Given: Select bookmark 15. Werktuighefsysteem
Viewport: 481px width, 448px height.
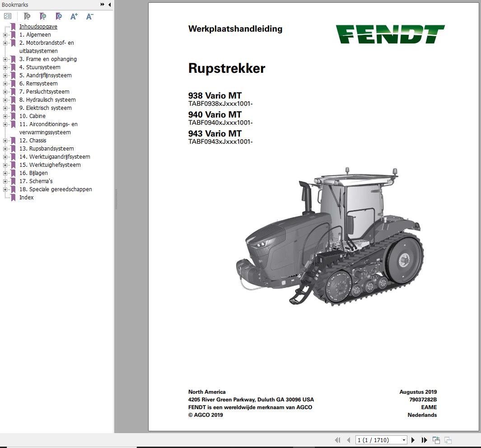Looking at the screenshot, I should (50, 165).
